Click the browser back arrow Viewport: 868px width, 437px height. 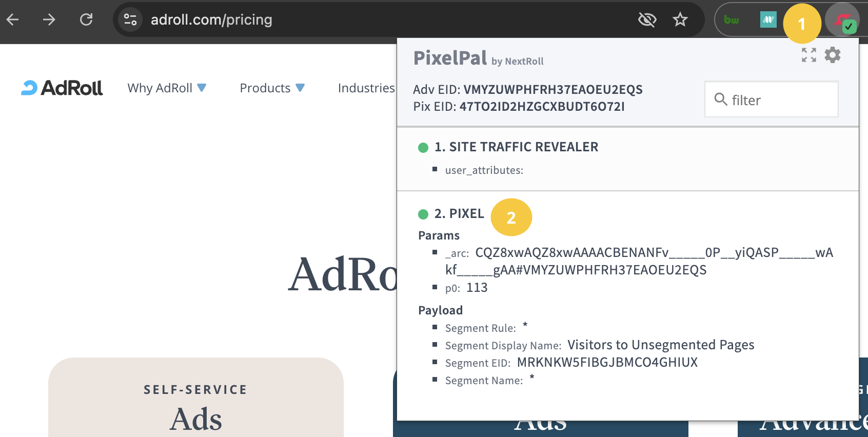coord(13,20)
